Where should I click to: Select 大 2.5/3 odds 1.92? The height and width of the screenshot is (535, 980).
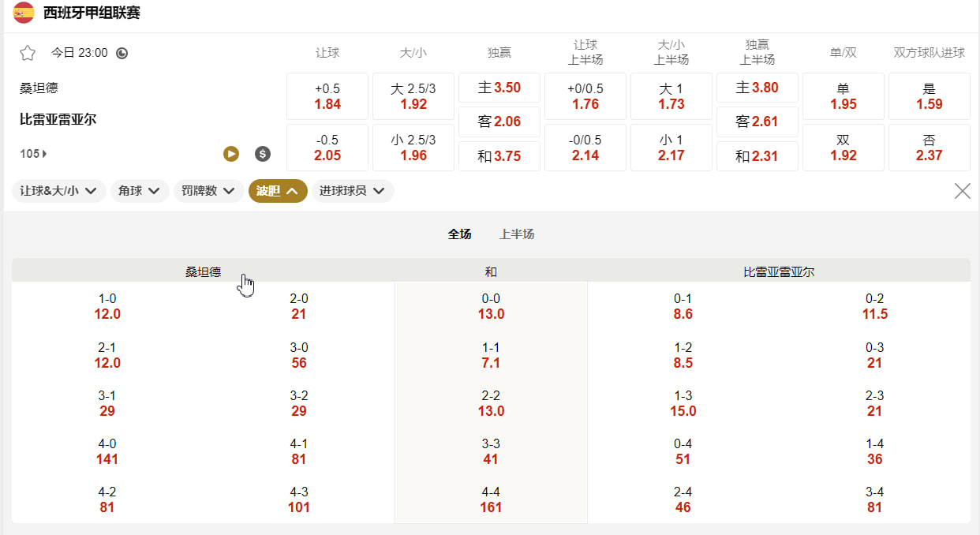(x=413, y=96)
